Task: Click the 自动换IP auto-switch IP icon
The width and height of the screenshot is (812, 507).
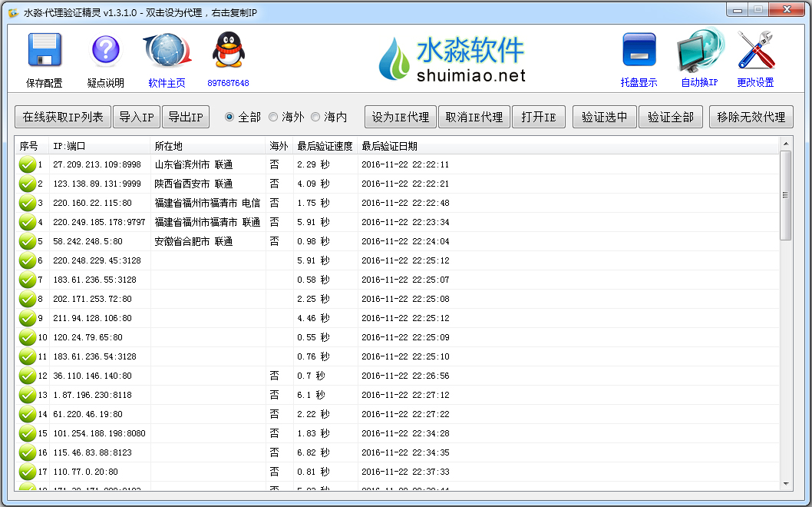Action: point(698,48)
